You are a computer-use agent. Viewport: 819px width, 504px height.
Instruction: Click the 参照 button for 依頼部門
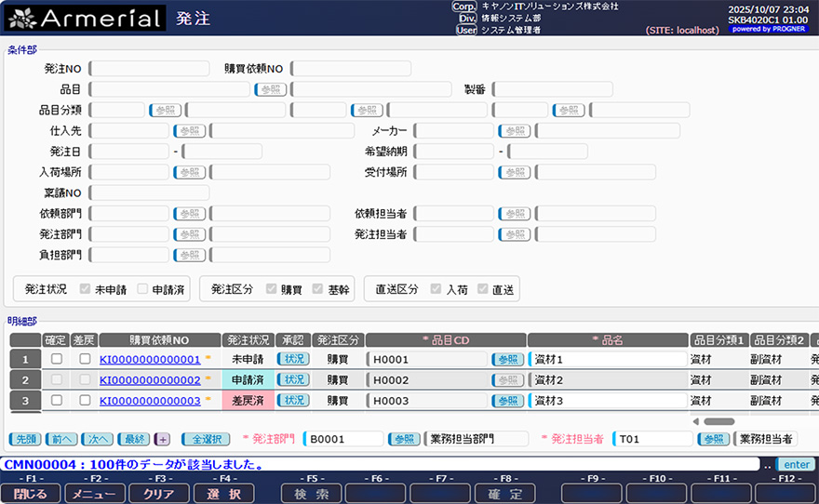190,213
